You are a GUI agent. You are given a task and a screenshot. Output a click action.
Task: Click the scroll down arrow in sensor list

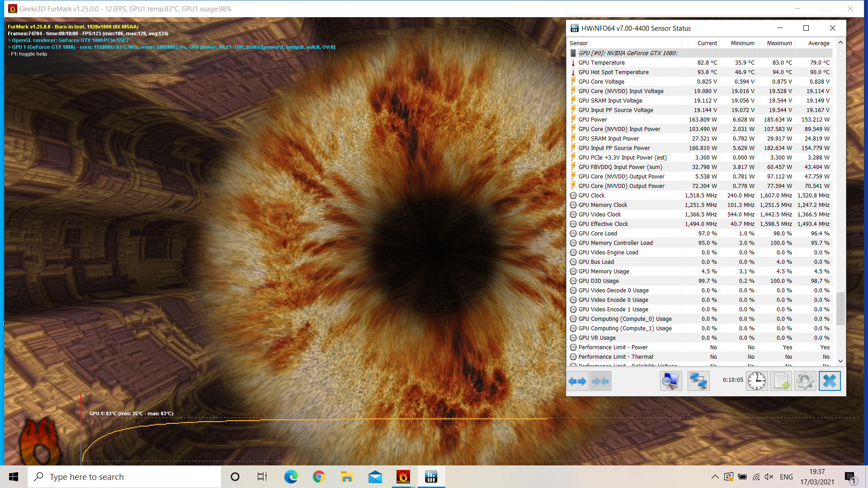click(840, 361)
